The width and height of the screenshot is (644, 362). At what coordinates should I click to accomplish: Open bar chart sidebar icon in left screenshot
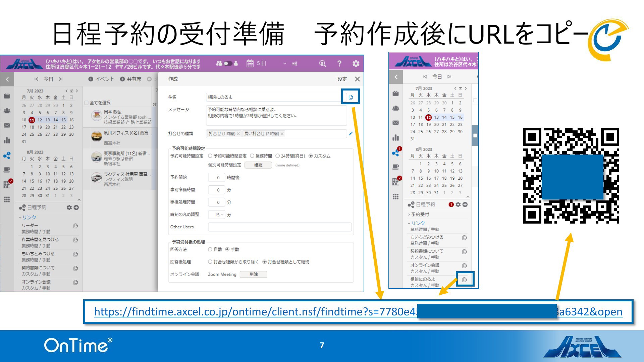(x=7, y=140)
